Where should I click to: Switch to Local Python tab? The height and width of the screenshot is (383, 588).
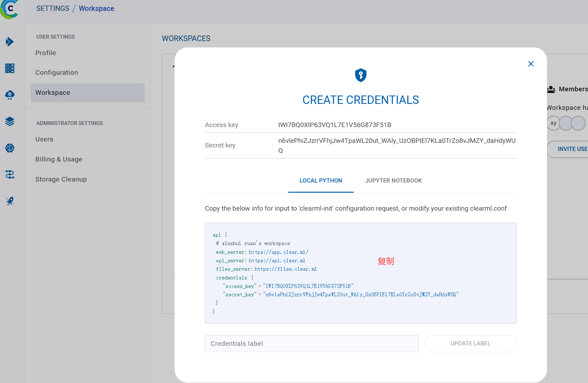tap(321, 180)
